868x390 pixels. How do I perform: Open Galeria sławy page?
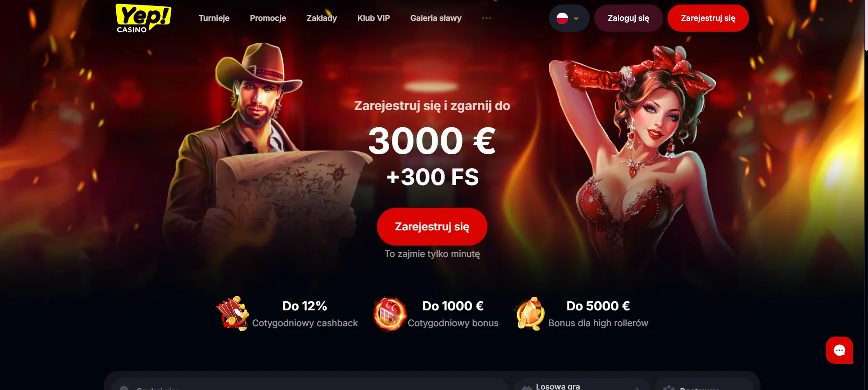[436, 18]
